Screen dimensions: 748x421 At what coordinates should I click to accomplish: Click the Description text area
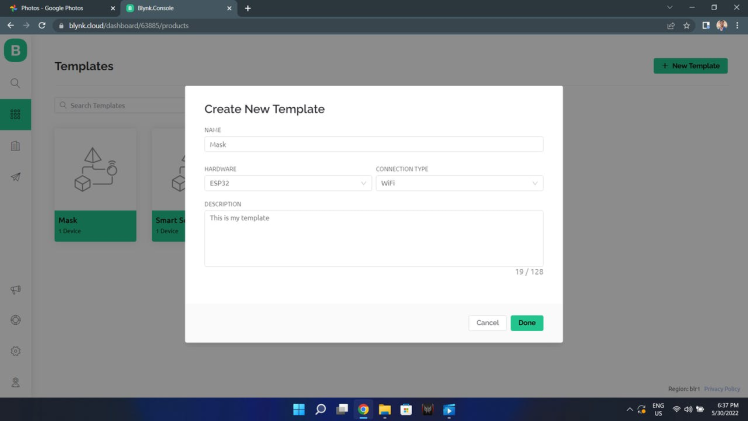pyautogui.click(x=374, y=238)
